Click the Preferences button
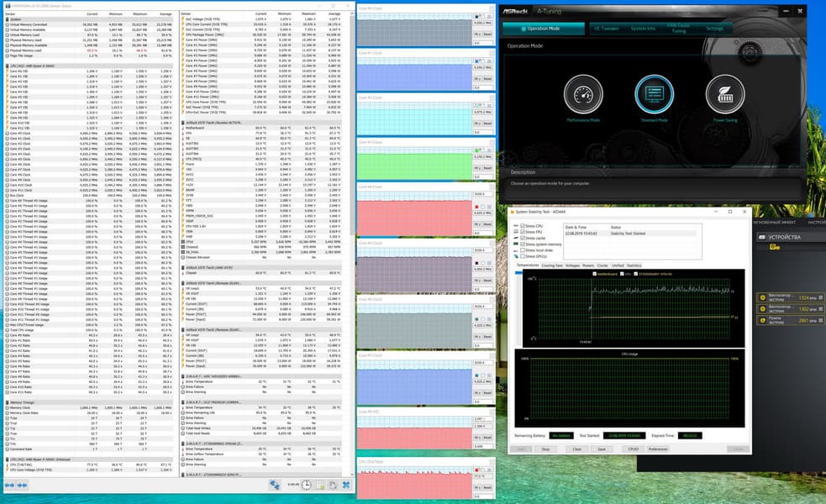 click(658, 449)
